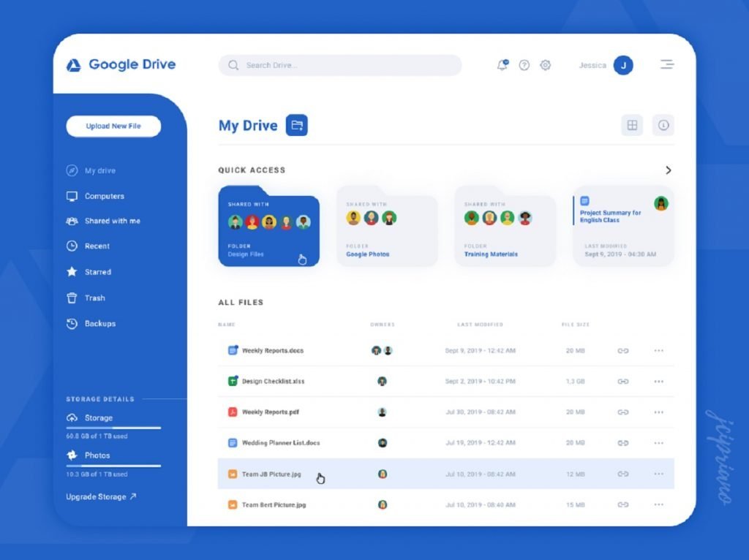
Task: Follow the Upgrade Storage link
Action: click(101, 497)
